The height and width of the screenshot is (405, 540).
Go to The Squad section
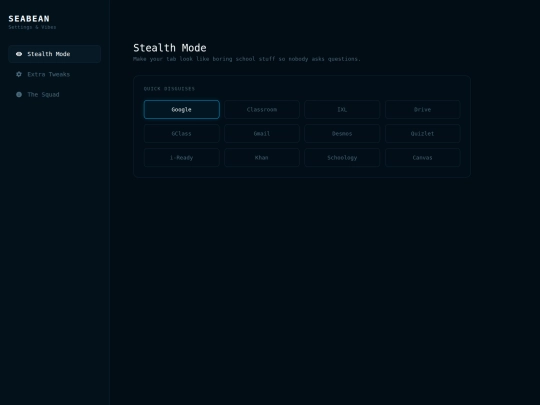[54, 94]
